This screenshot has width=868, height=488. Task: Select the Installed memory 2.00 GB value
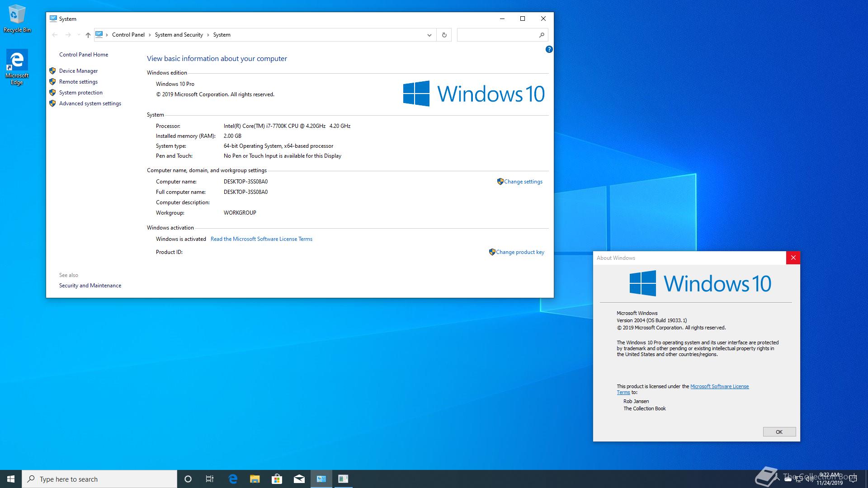click(x=232, y=136)
